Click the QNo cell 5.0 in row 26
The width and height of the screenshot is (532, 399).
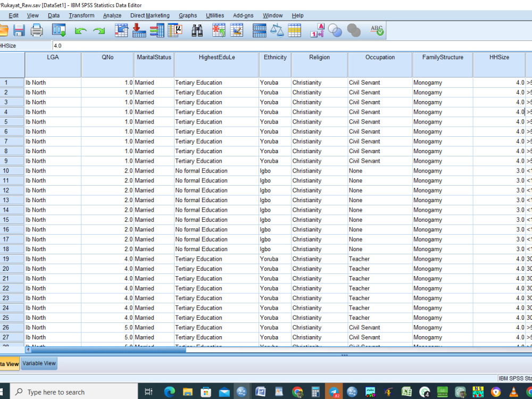tap(107, 327)
